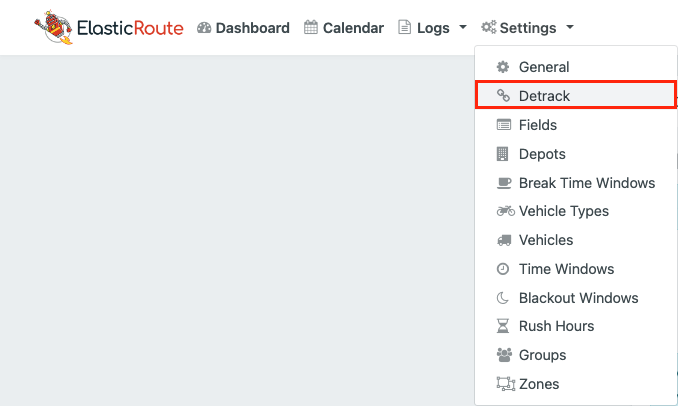Screen dimensions: 678x406
Task: Choose Time Windows from Settings menu
Action: [576, 269]
